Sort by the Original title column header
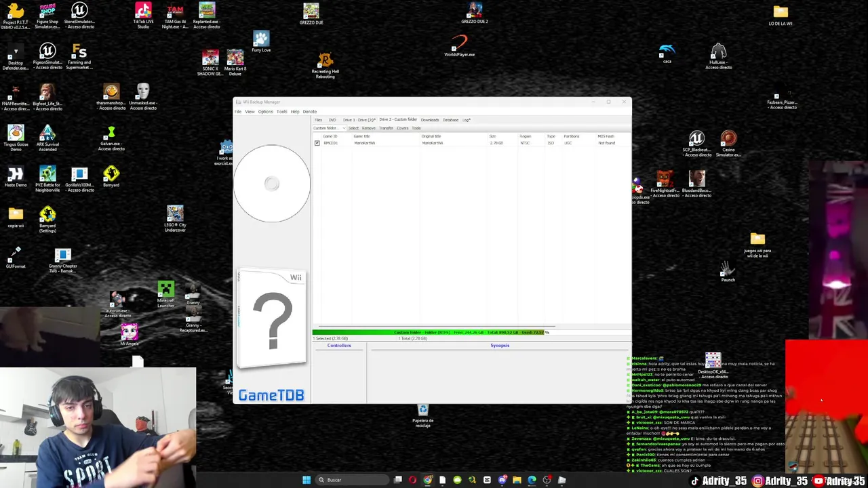 point(431,136)
